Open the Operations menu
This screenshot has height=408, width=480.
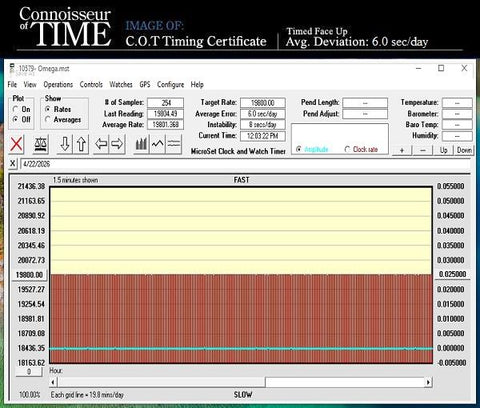coord(58,85)
